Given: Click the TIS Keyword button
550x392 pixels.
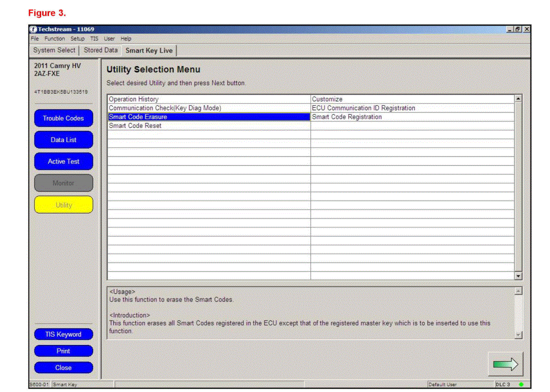Looking at the screenshot, I should point(63,334).
